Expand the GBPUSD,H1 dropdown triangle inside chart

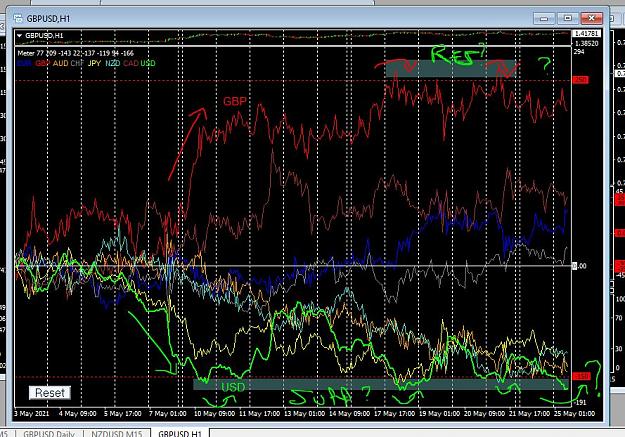coord(19,36)
